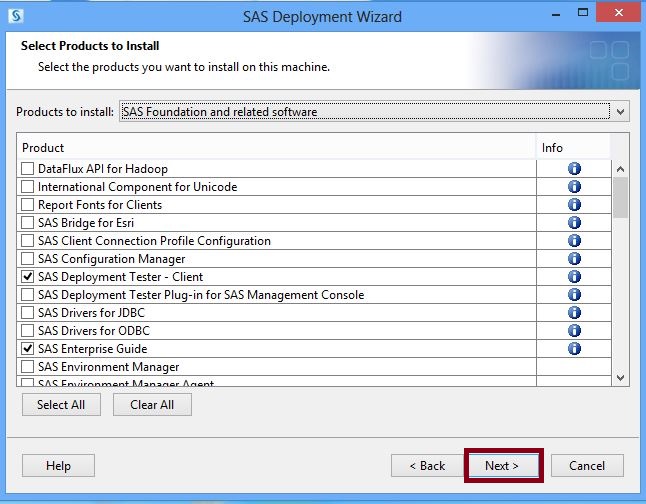Open info for SAS Deployment Tester - Client
This screenshot has height=504, width=646.
click(x=574, y=277)
